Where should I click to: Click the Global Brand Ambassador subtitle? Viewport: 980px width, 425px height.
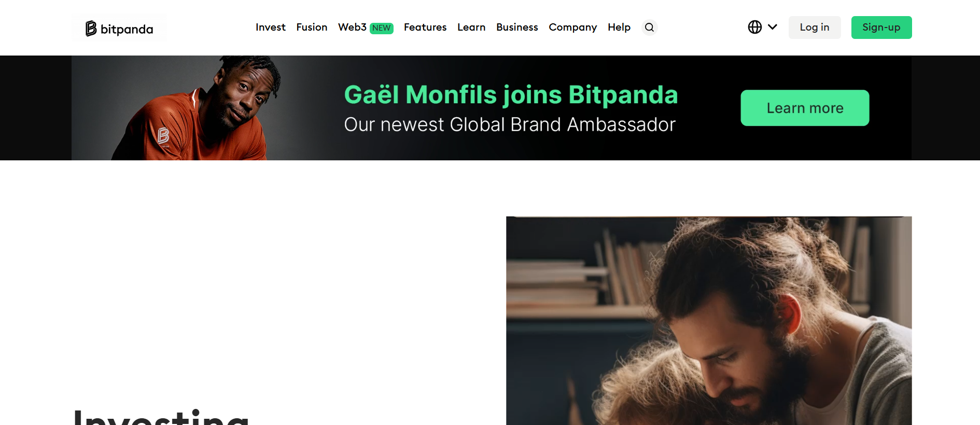coord(510,125)
